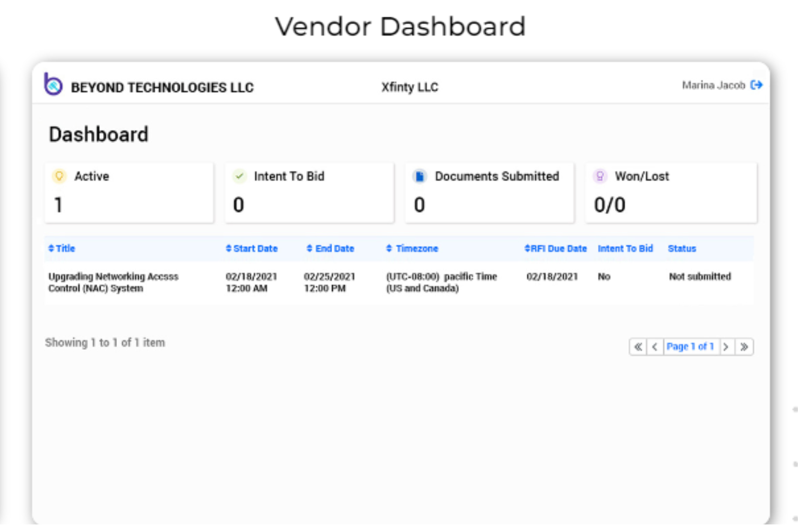Click the checkmark icon on Intent To Bid card
Viewport: 798px width, 532px height.
239,176
